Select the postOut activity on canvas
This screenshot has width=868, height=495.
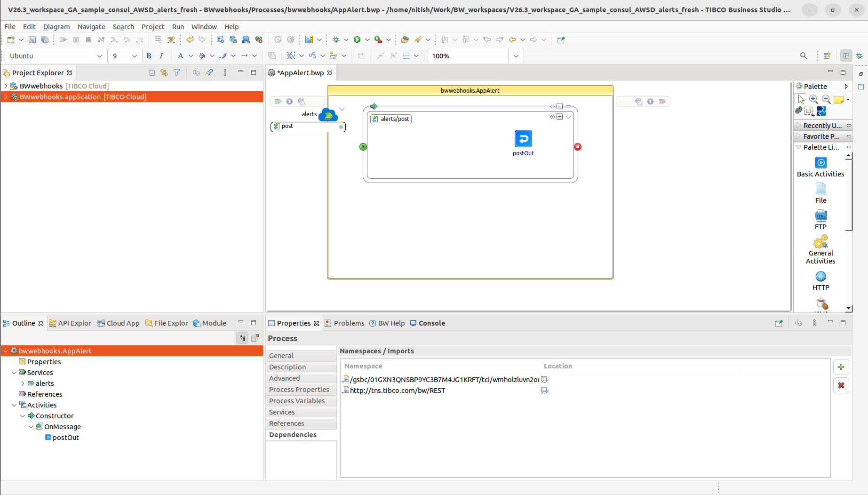(x=523, y=139)
